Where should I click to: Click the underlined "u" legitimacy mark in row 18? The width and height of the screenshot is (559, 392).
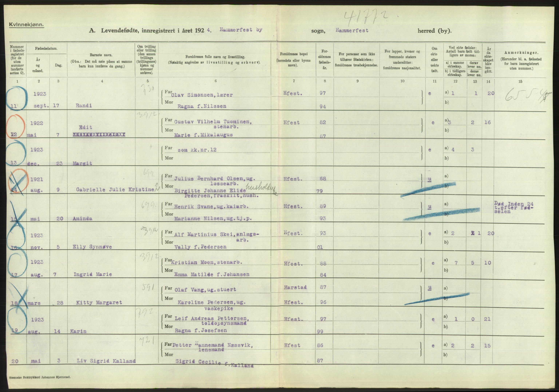[x=429, y=288]
